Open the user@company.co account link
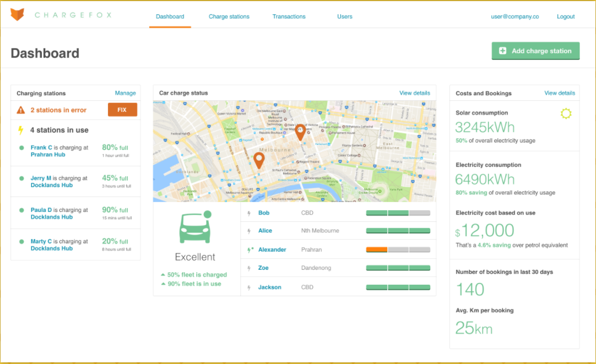Screen dimensions: 596x364 point(514,17)
